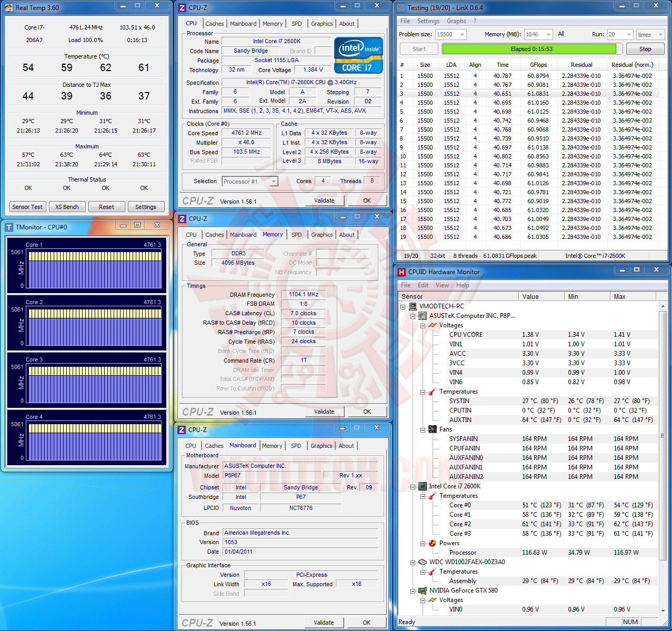The height and width of the screenshot is (631, 672).
Task: Click the WDC hard drive icon
Action: (x=423, y=562)
